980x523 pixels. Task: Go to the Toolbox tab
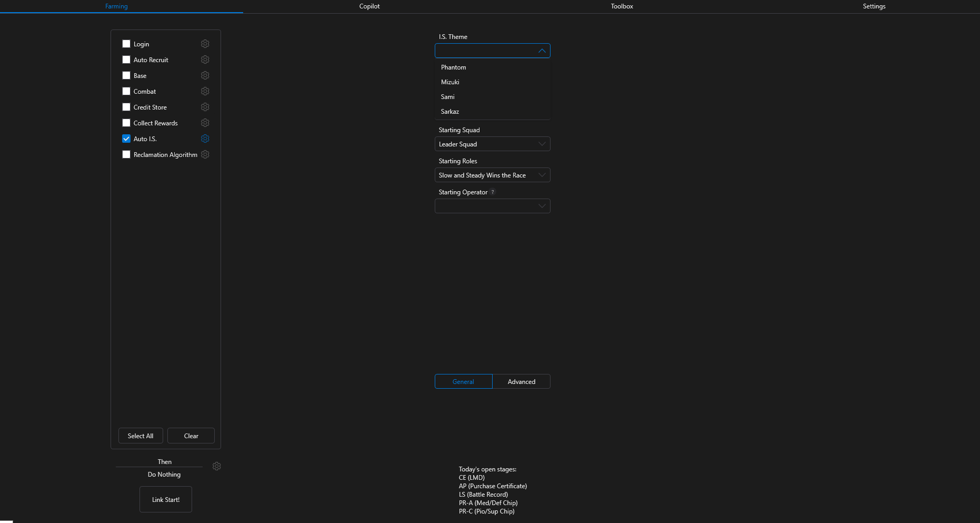(622, 6)
